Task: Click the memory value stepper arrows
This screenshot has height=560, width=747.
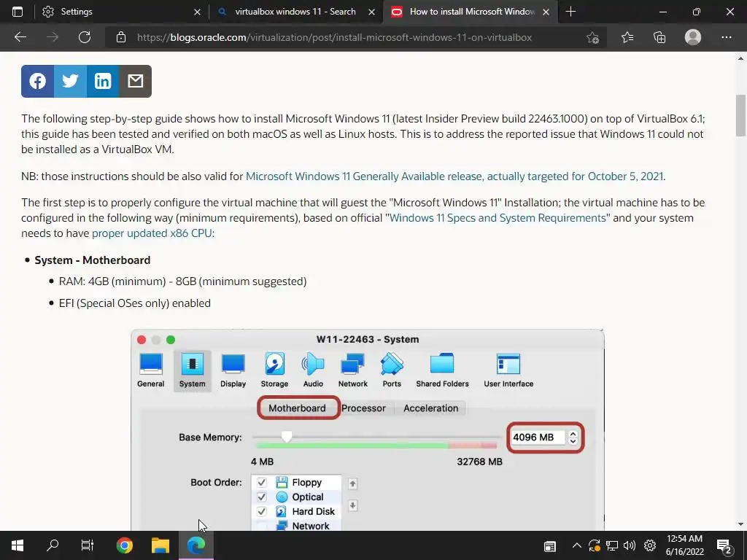Action: click(x=573, y=437)
